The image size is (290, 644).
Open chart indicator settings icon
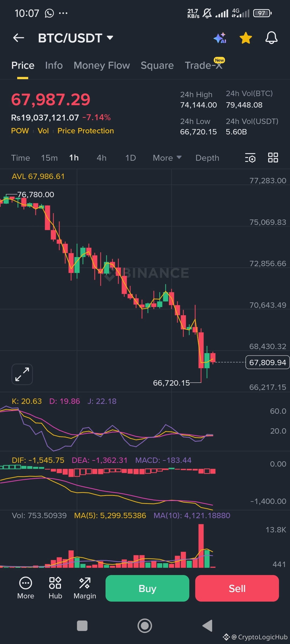click(250, 158)
